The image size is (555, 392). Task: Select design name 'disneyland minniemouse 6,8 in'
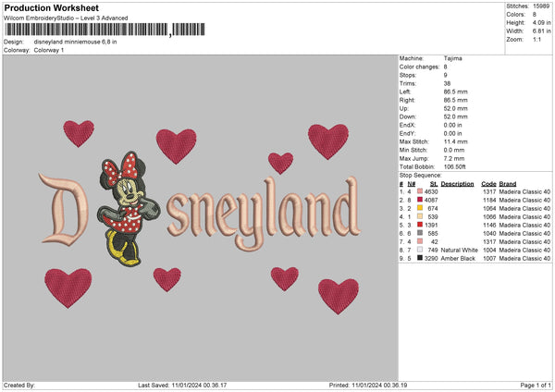point(76,42)
